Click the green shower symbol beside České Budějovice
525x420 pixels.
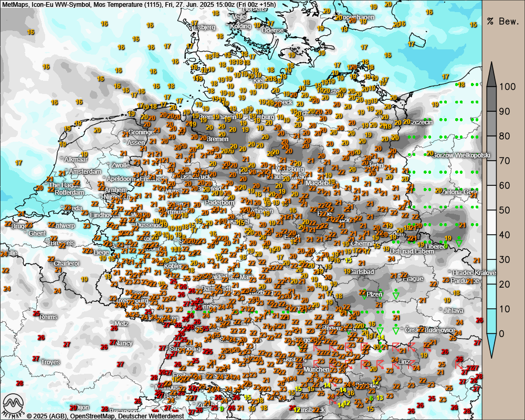(x=395, y=329)
